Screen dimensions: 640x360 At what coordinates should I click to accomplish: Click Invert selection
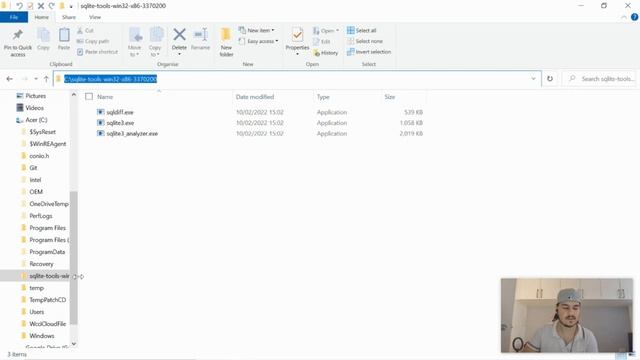[x=369, y=52]
